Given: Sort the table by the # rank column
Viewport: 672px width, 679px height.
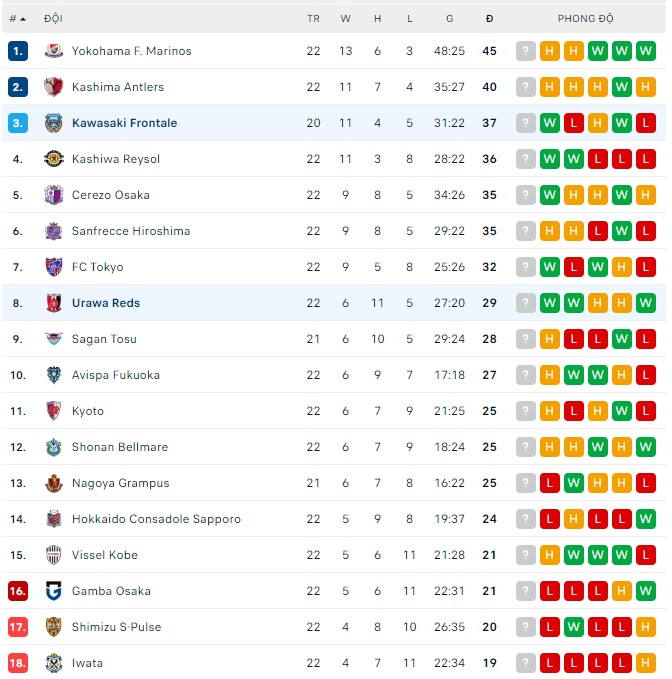Looking at the screenshot, I should coord(17,19).
